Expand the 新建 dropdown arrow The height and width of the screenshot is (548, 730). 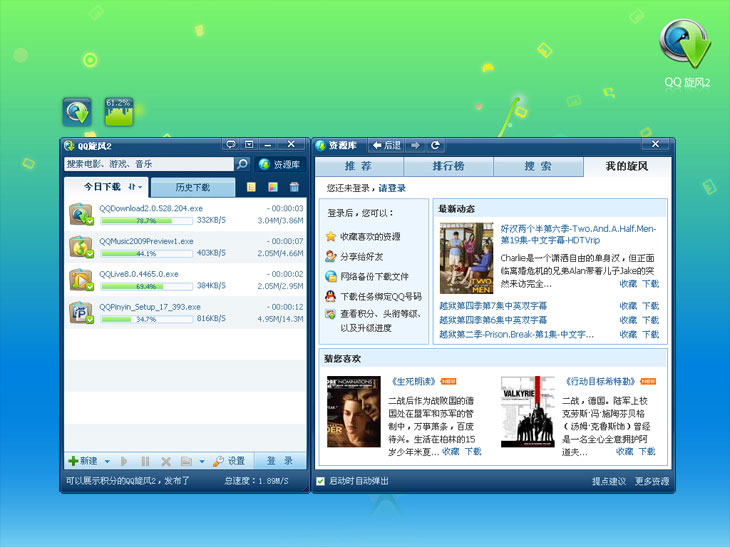tap(107, 461)
